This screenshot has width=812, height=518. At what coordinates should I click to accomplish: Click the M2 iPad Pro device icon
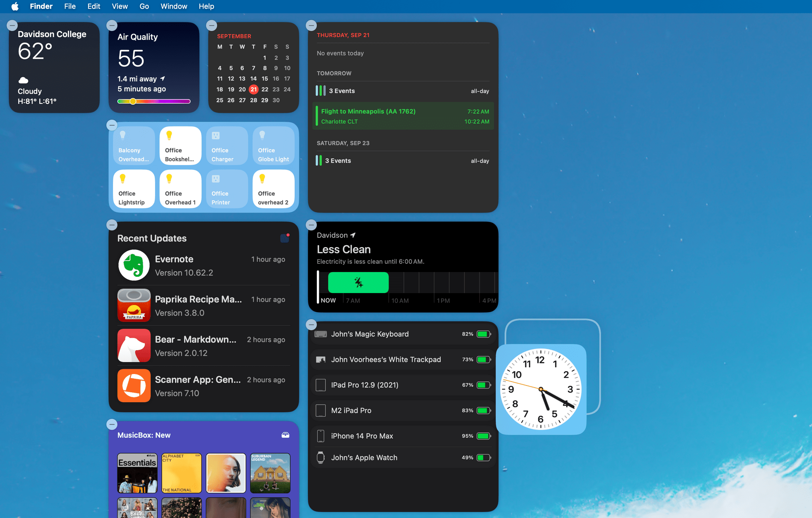[320, 411]
